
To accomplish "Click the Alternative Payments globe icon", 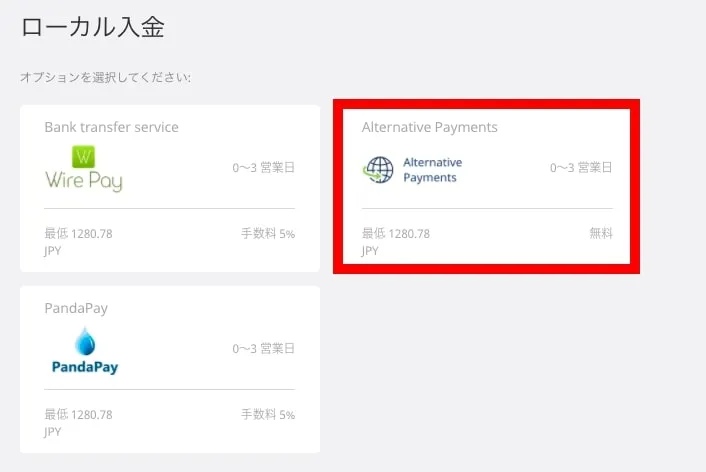I will (378, 170).
